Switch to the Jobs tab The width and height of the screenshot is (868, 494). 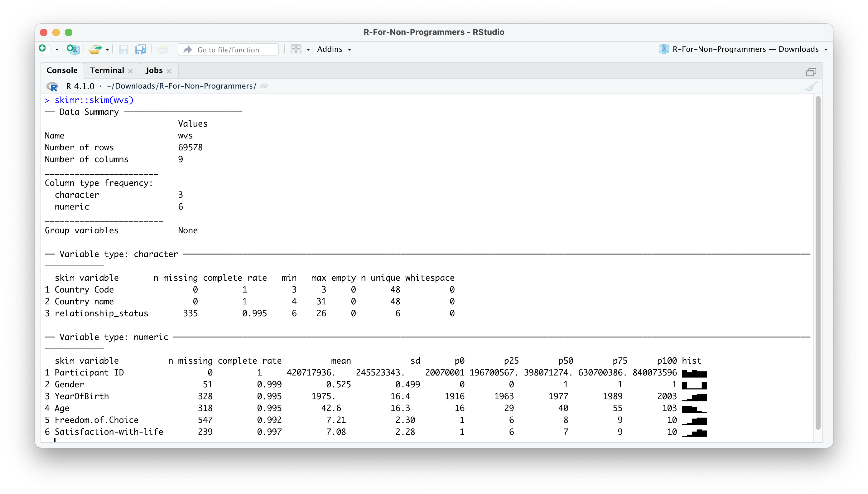click(154, 70)
